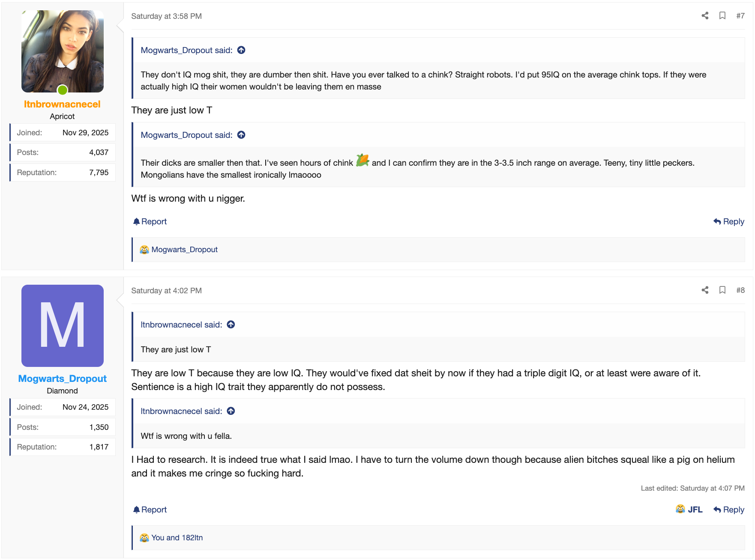Report post #8
755x560 pixels.
[x=150, y=510]
